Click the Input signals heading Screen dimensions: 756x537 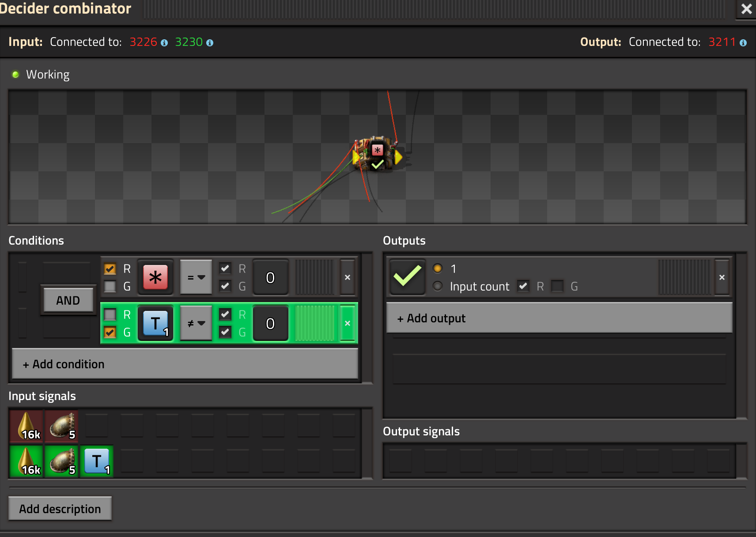pyautogui.click(x=42, y=396)
